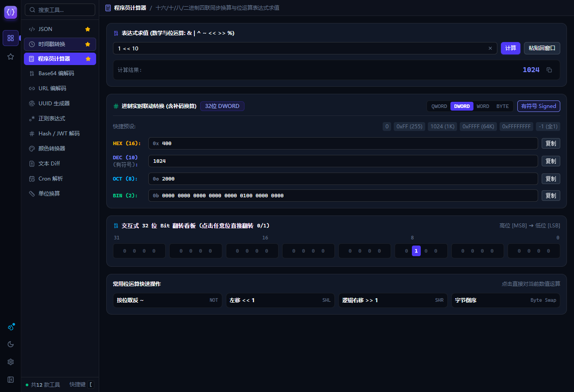Apply 按位取反 NOT operation
Screen dimensions: 574x392
167,300
